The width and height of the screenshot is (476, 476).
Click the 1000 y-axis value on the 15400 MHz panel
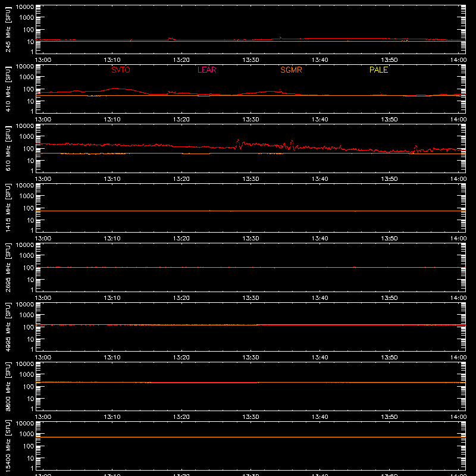pyautogui.click(x=26, y=434)
